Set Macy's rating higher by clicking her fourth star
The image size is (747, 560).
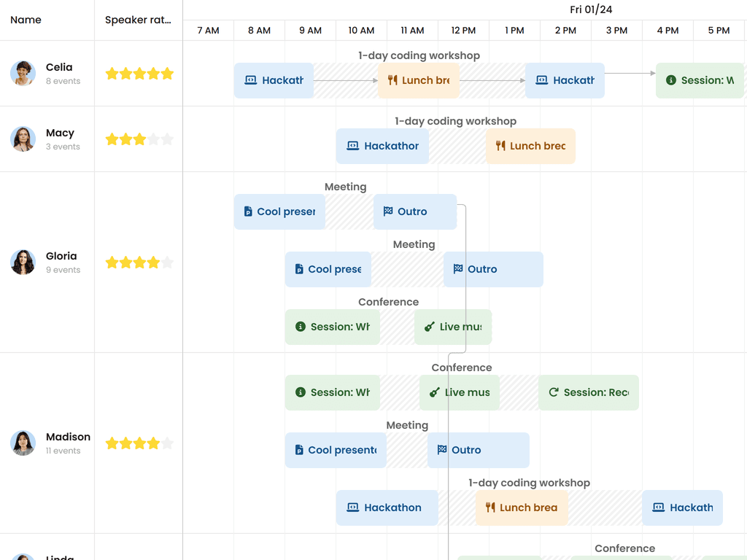(153, 139)
